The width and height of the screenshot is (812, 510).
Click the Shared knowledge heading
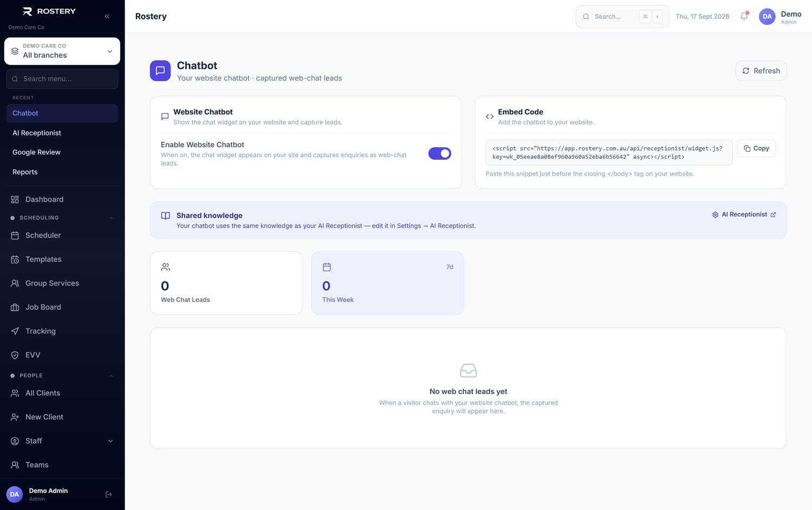[209, 215]
